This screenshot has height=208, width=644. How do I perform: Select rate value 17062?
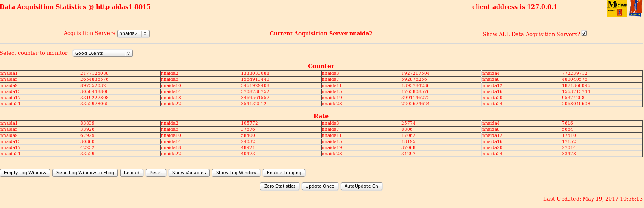tap(408, 136)
